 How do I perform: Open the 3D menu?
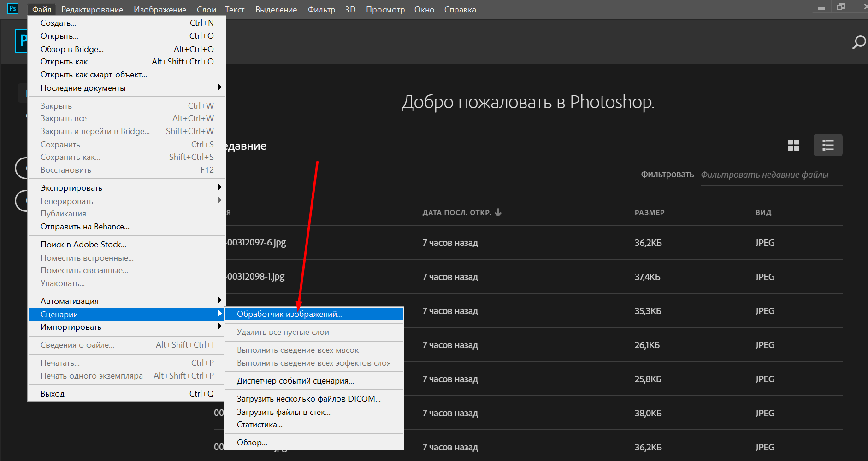pyautogui.click(x=350, y=10)
